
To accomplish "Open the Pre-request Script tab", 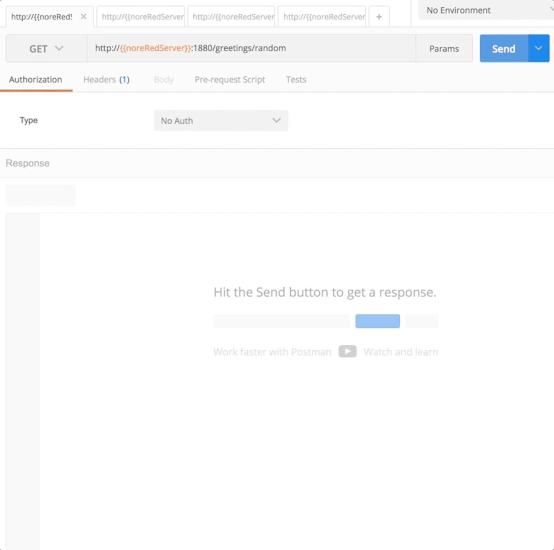I will [x=230, y=79].
